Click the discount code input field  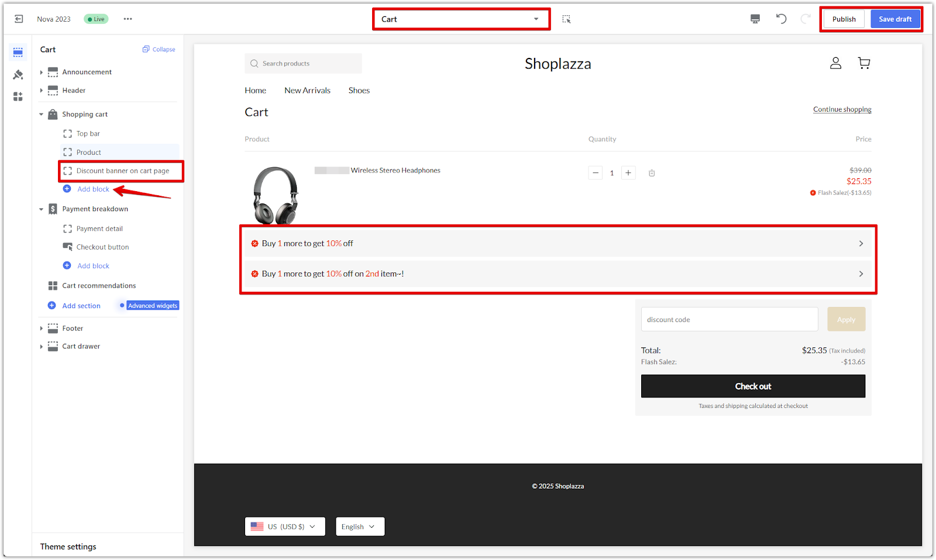coord(729,320)
